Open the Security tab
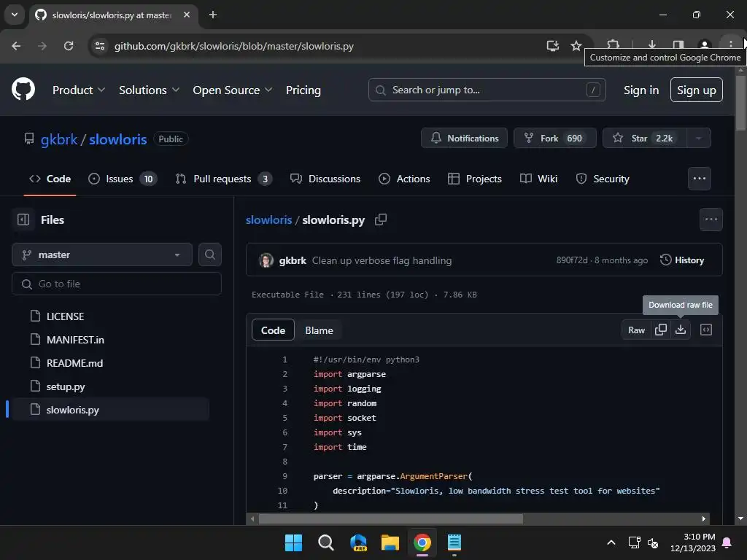This screenshot has height=560, width=747. click(603, 179)
